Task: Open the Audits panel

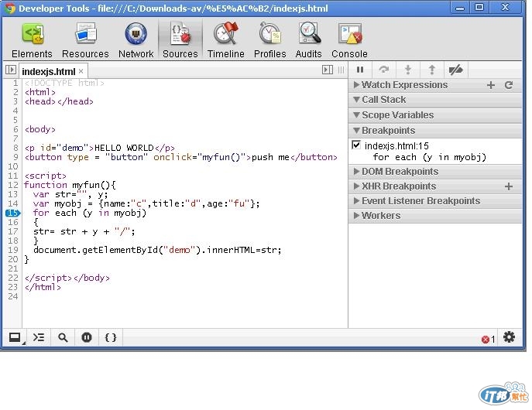Action: 308,40
